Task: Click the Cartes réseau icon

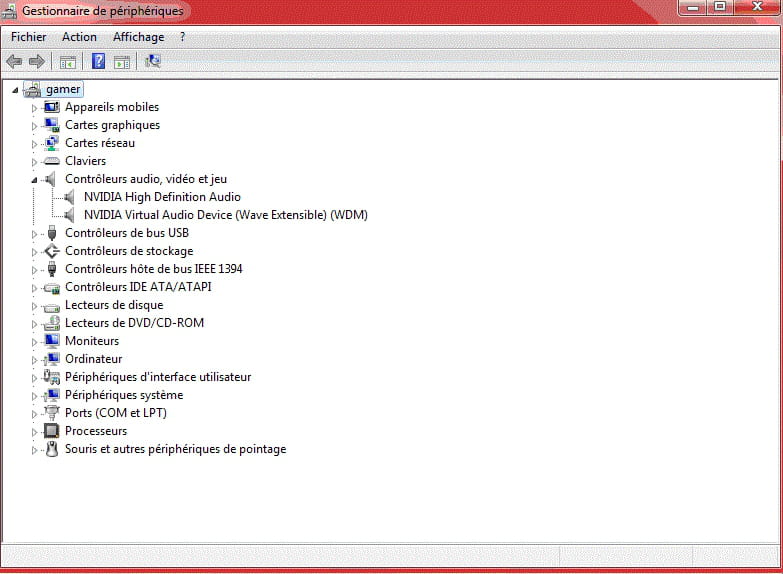Action: (51, 143)
